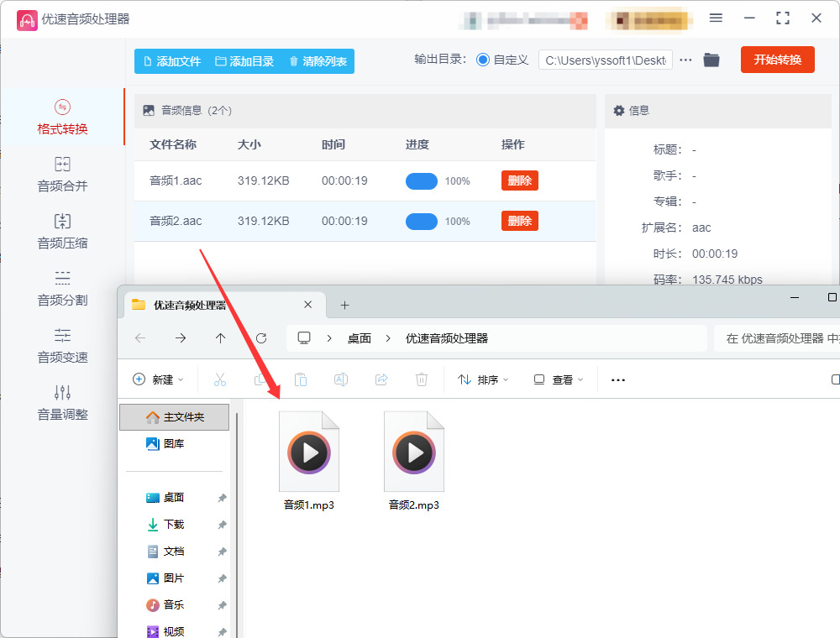Click the 添加文件 add file button
Viewport: 840px width, 638px height.
[172, 61]
